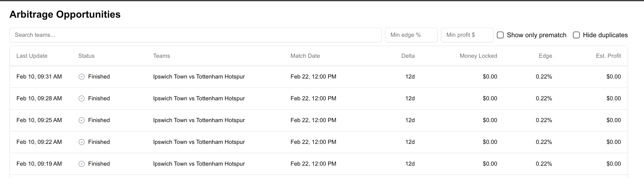Screen dimensions: 644x178
Task: Focus the Search teams input field
Action: point(196,35)
